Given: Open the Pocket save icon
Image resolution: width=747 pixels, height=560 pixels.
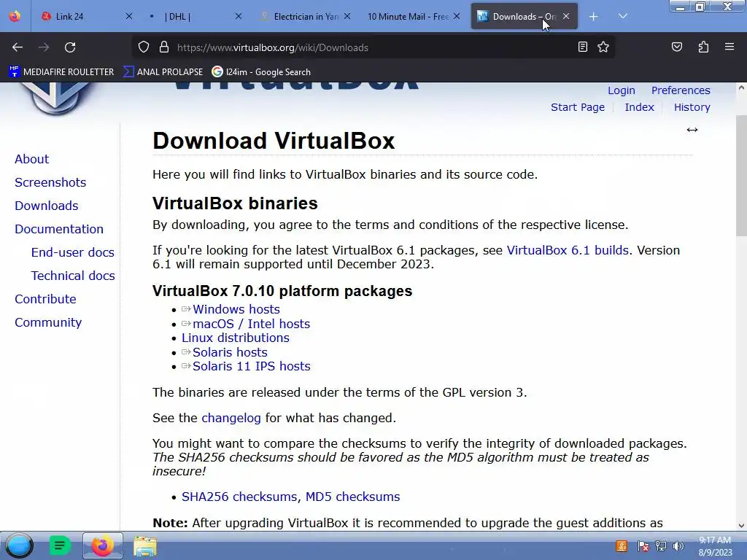Looking at the screenshot, I should pos(676,47).
